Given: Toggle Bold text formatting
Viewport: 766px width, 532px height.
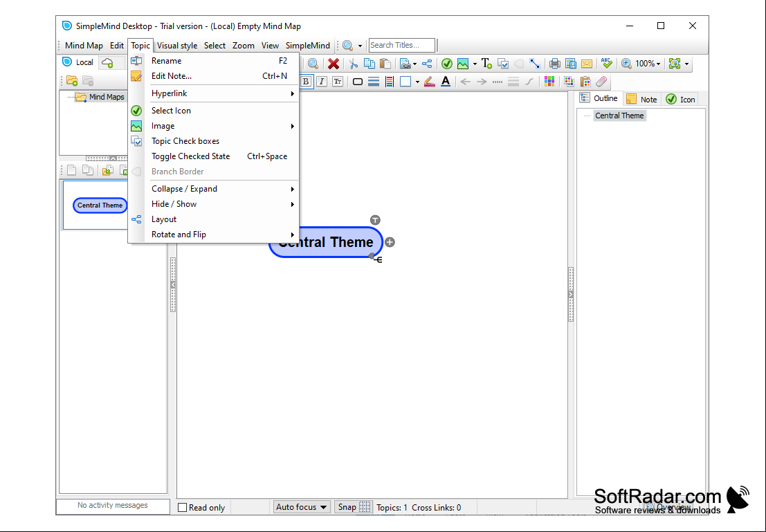Looking at the screenshot, I should tap(306, 82).
